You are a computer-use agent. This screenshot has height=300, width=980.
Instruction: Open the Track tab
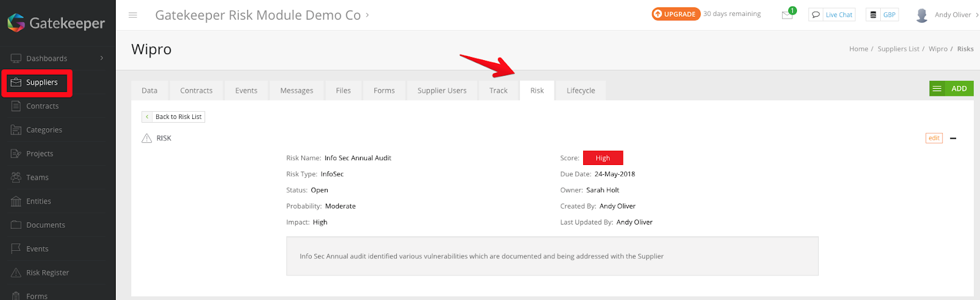tap(499, 90)
